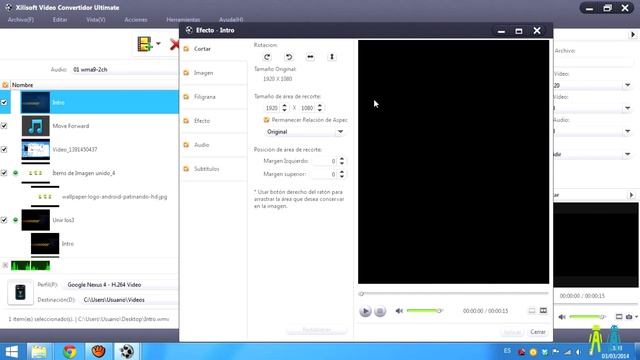Viewport: 640px width, 360px height.
Task: Toggle the Move Forward checkbox
Action: (4, 126)
